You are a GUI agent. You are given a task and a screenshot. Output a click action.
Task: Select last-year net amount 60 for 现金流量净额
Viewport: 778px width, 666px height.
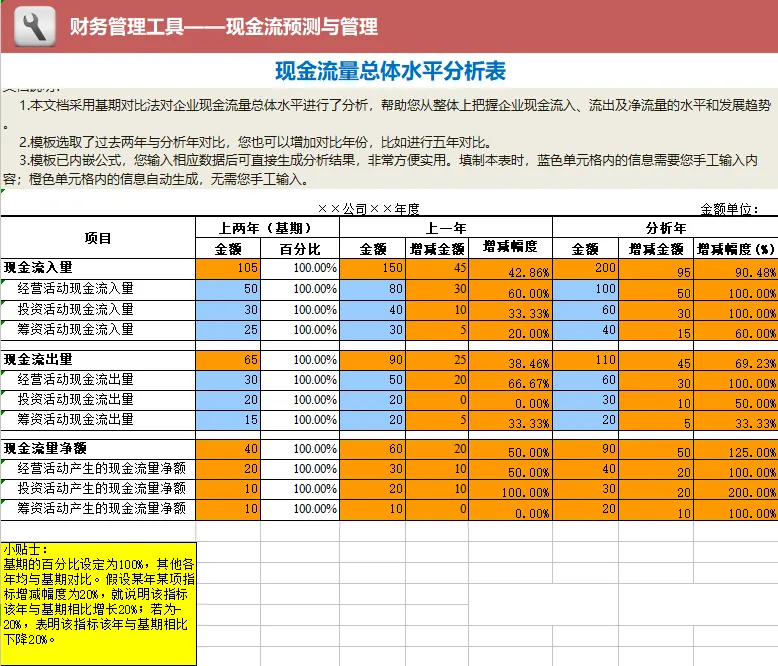pos(373,449)
